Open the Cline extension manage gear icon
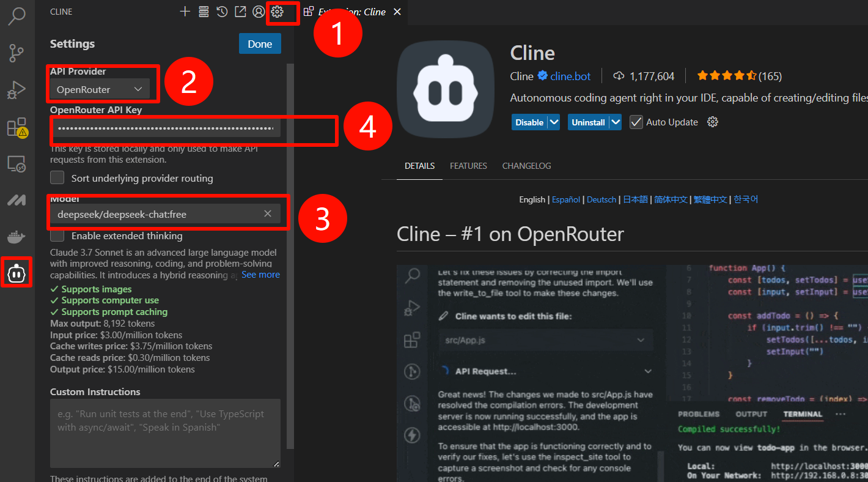Screen dimensions: 868x482 [712, 122]
